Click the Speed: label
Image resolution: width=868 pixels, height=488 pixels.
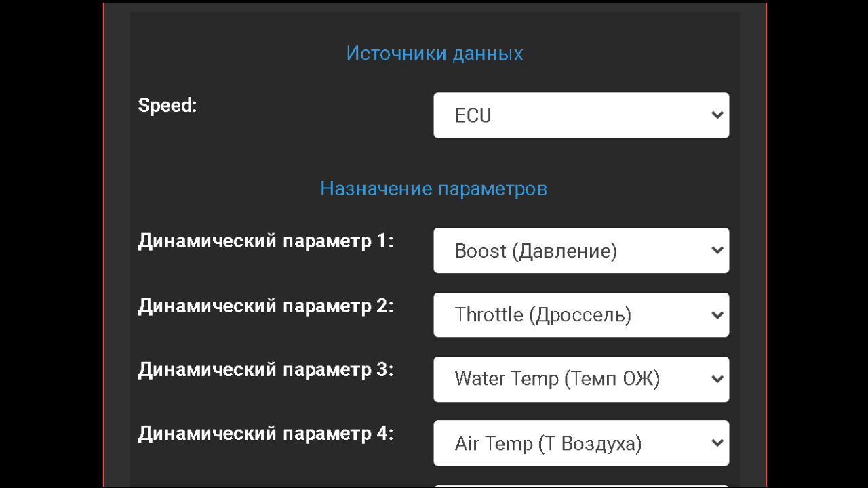tap(167, 106)
